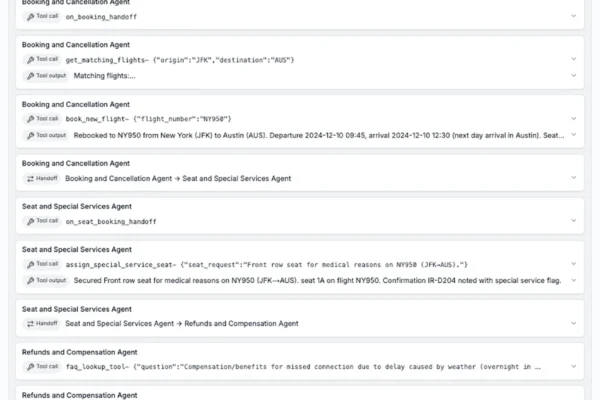
Task: Click the Tool call badge beside get_matching_flights
Action: (x=42, y=60)
